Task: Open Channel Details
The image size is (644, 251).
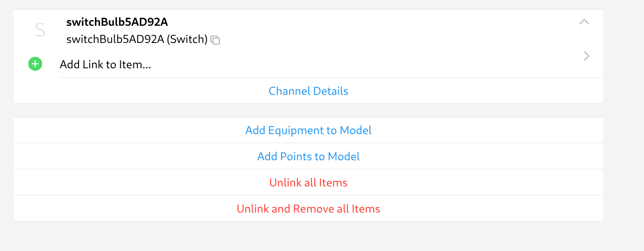Action: pyautogui.click(x=308, y=91)
